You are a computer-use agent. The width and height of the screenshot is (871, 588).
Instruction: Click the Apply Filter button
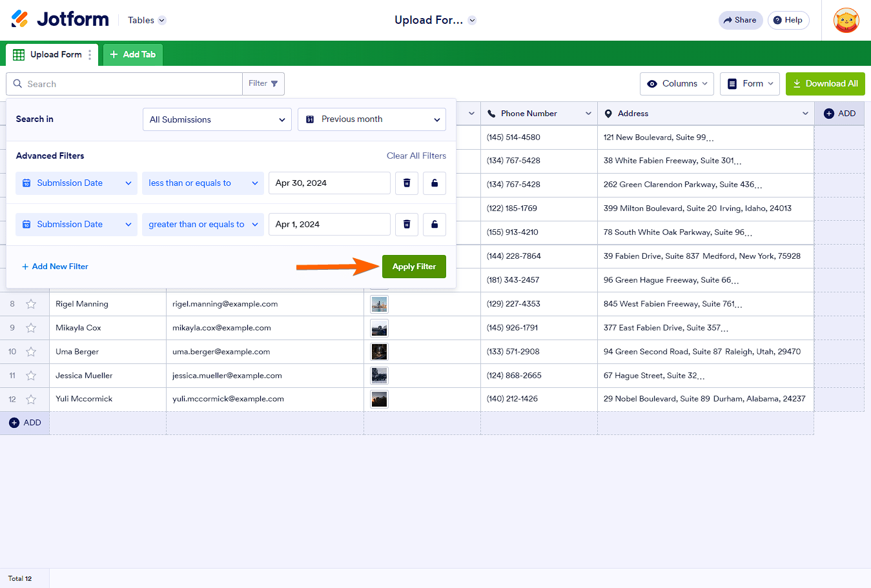tap(414, 267)
